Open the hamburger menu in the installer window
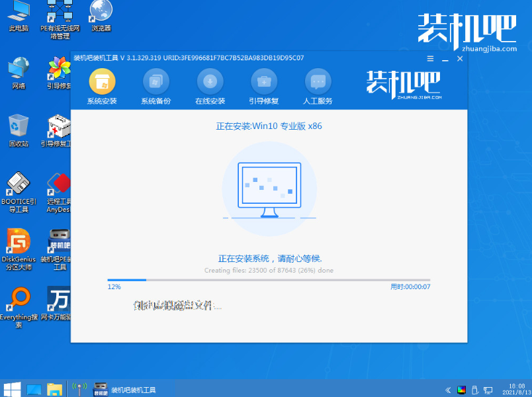Viewport: 532px width, 397px height. (x=429, y=58)
